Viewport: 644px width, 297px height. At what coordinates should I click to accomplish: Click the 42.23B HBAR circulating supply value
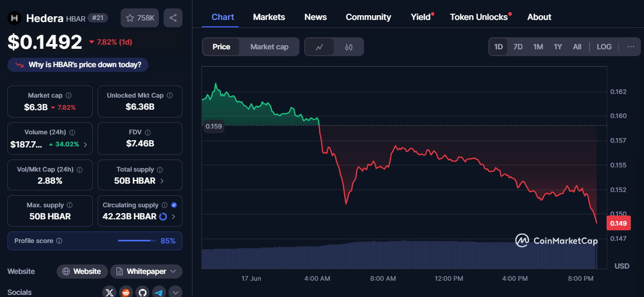pyautogui.click(x=130, y=217)
